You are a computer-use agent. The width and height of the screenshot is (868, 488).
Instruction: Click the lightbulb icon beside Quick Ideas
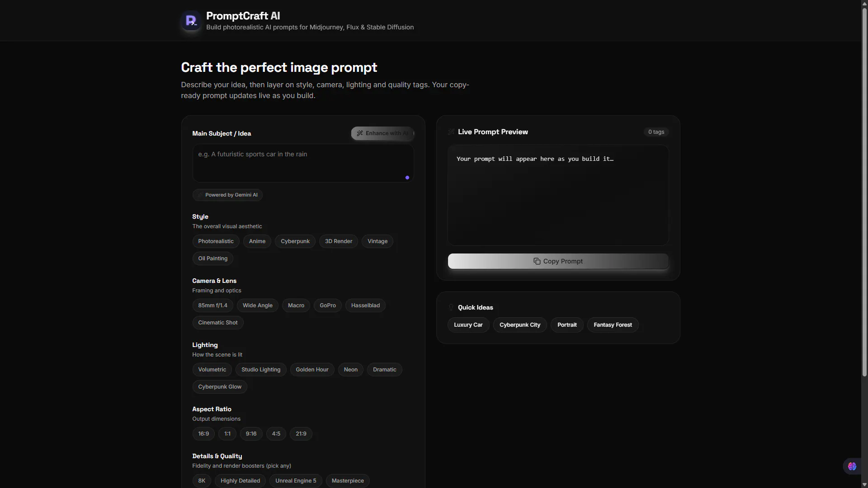click(451, 307)
